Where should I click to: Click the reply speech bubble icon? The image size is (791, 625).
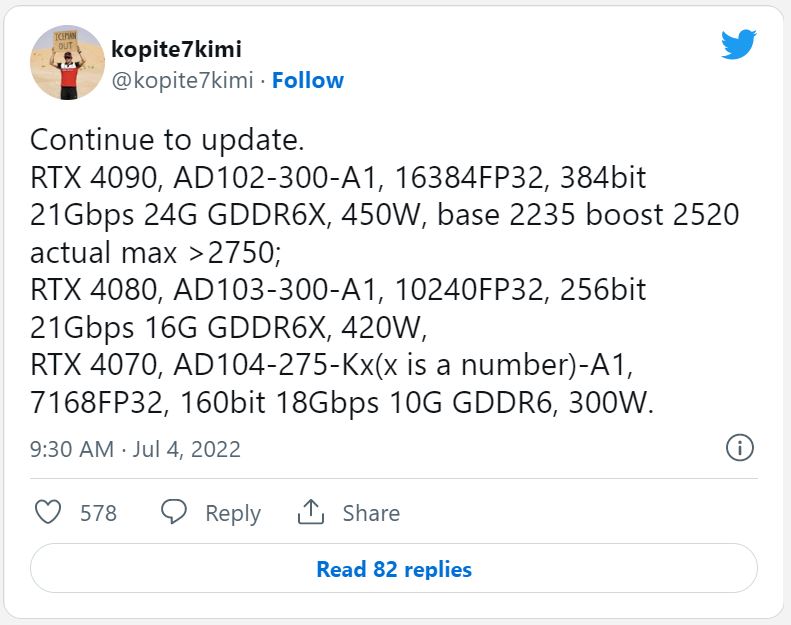[x=174, y=513]
